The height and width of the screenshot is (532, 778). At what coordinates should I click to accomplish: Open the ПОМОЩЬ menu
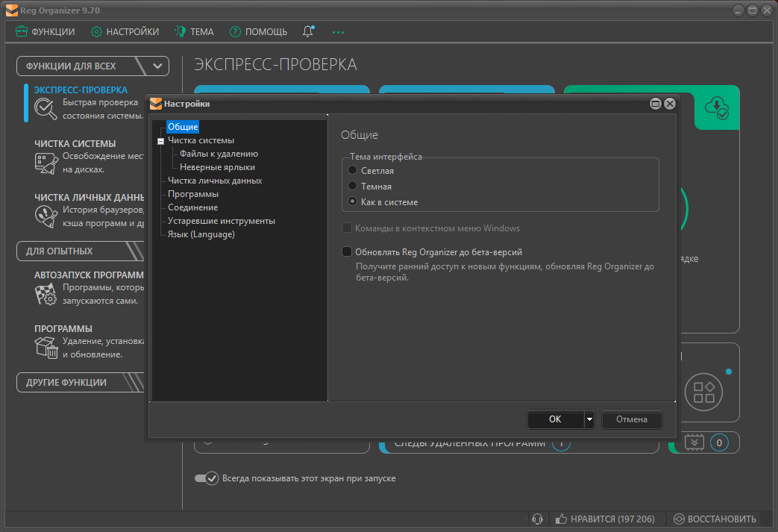click(x=259, y=32)
